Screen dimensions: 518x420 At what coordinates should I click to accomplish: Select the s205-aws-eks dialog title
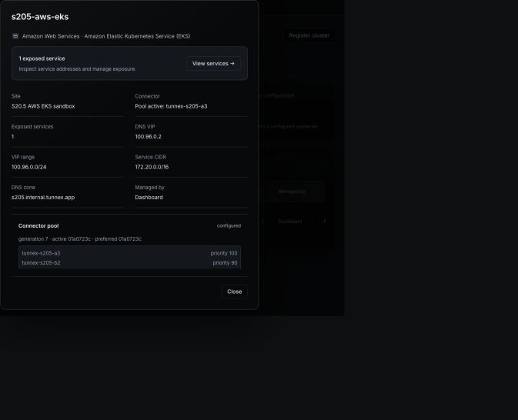[40, 17]
